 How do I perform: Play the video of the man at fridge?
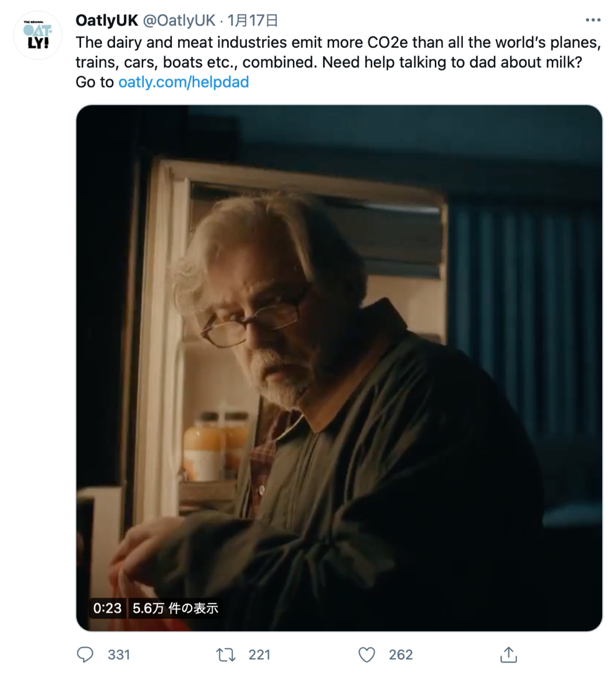[339, 368]
